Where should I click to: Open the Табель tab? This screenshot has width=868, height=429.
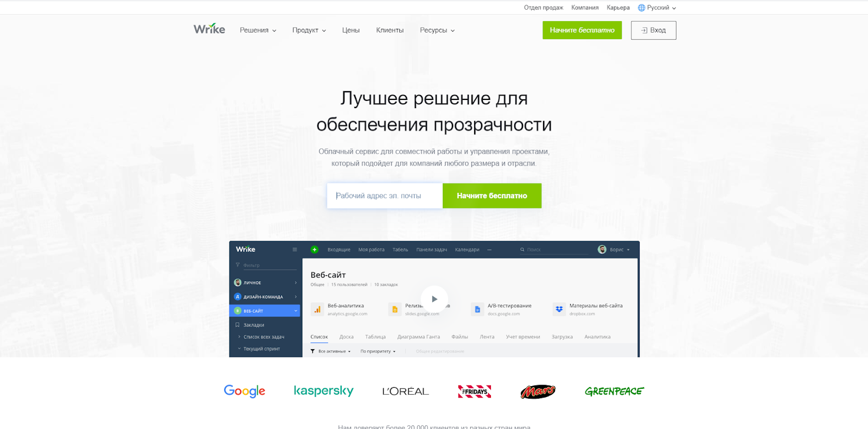pos(400,250)
